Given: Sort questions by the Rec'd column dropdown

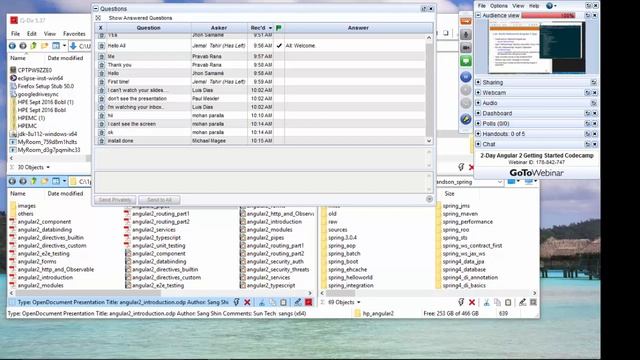Looking at the screenshot, I should pyautogui.click(x=270, y=28).
